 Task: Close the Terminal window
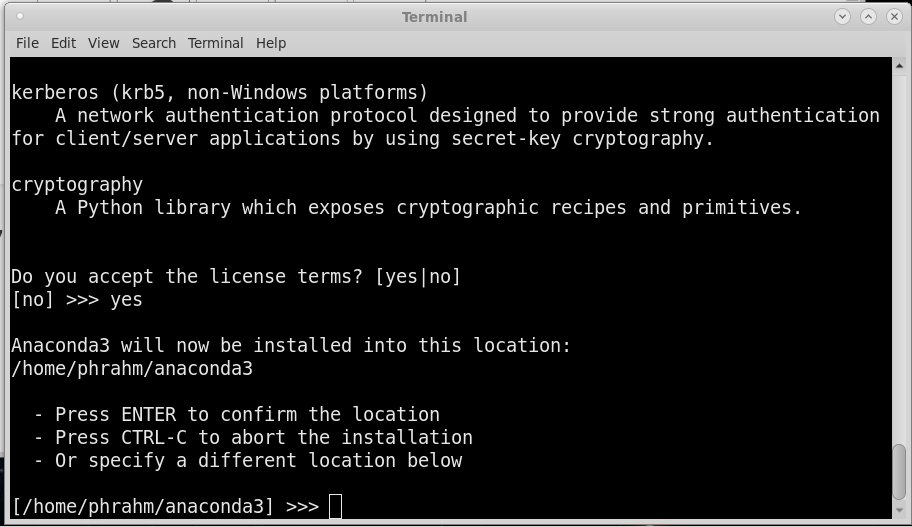coord(893,17)
